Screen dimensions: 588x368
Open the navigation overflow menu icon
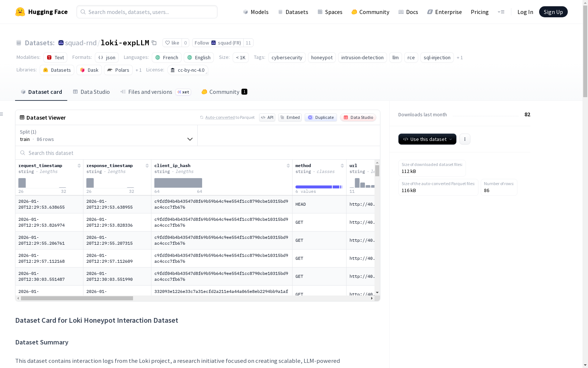[x=501, y=12]
